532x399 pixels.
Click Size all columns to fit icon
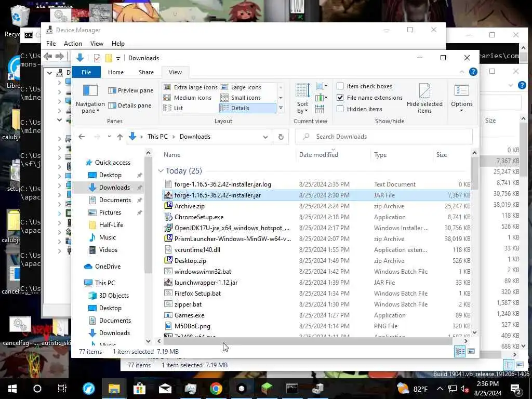[320, 109]
